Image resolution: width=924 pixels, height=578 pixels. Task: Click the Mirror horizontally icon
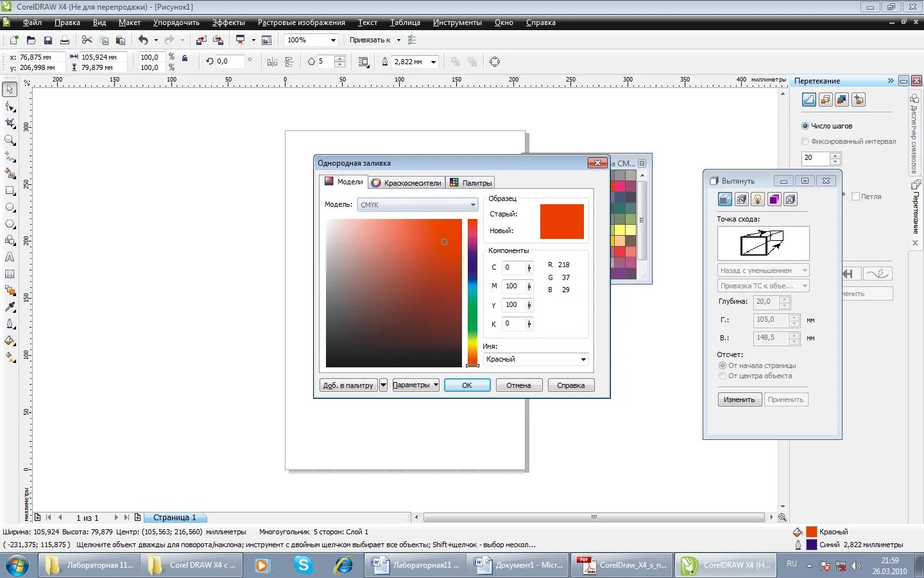click(272, 62)
